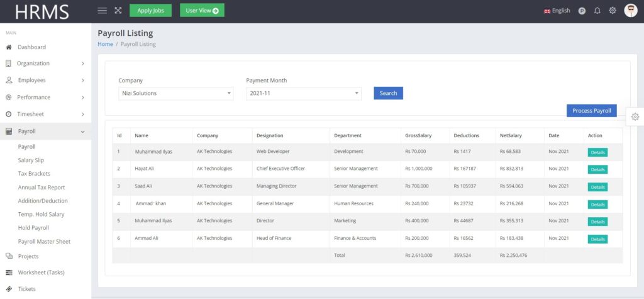Click the Projects icon in sidebar

click(x=9, y=256)
